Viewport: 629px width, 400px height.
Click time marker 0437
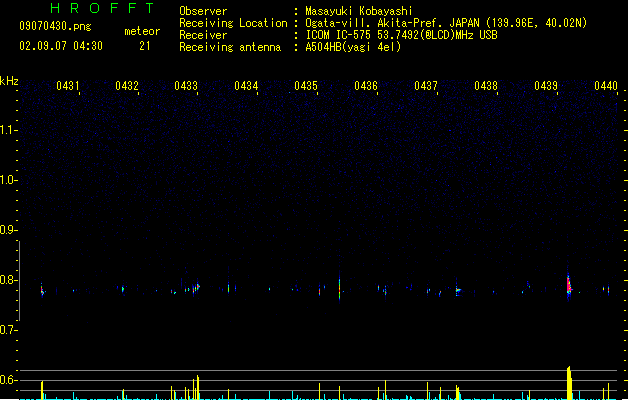tap(426, 86)
